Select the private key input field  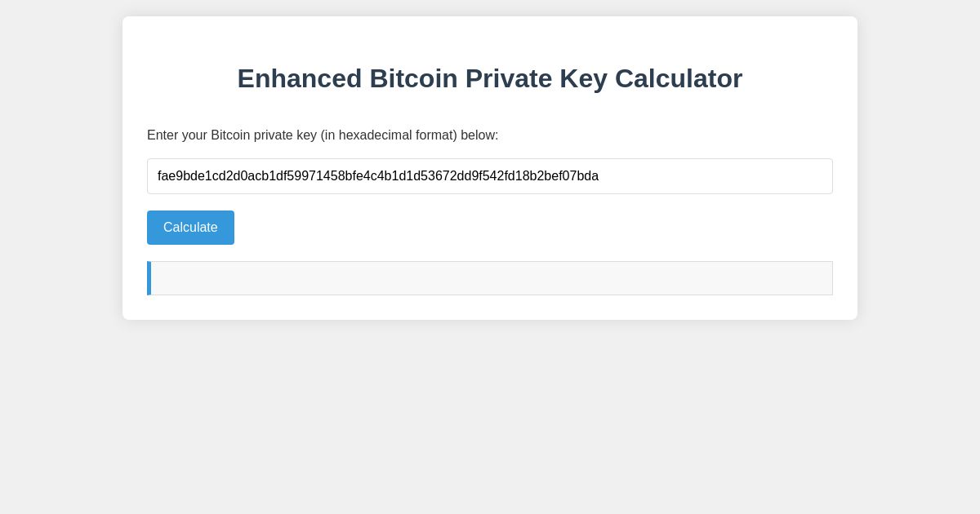tap(490, 176)
